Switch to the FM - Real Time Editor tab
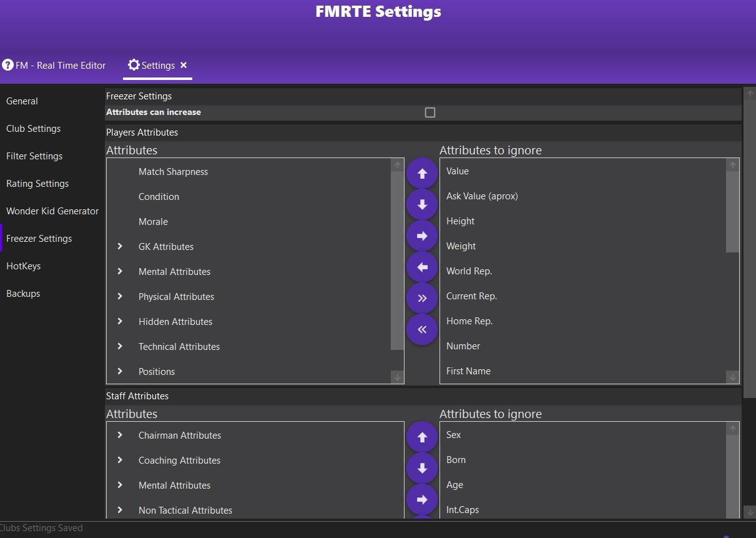The image size is (756, 538). [54, 65]
